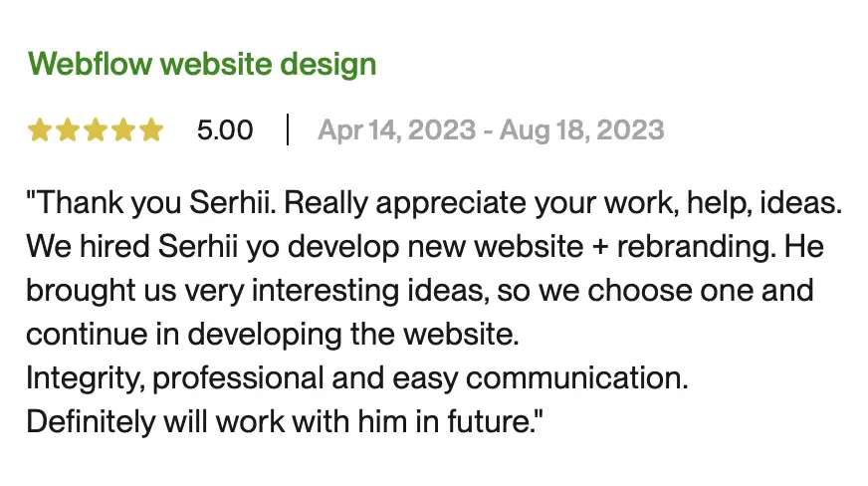The width and height of the screenshot is (868, 486).
Task: Click the word 'rebranding' in the review
Action: pos(693,246)
